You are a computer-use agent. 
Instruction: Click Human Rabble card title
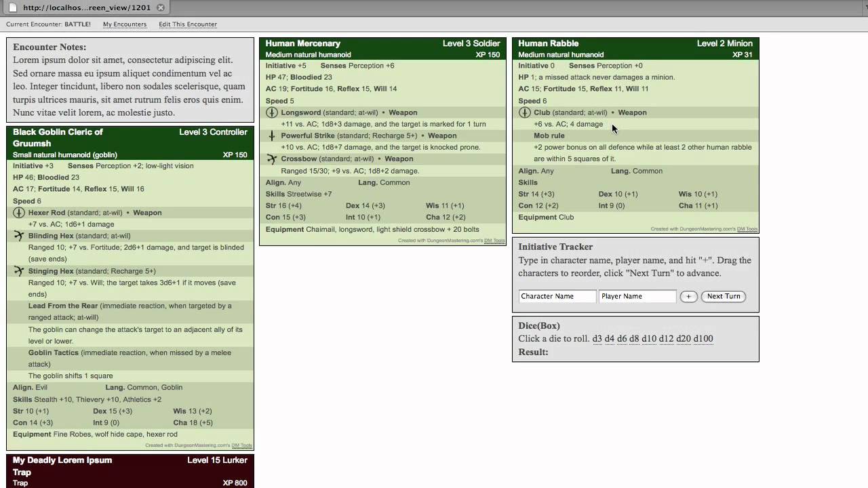click(x=548, y=43)
